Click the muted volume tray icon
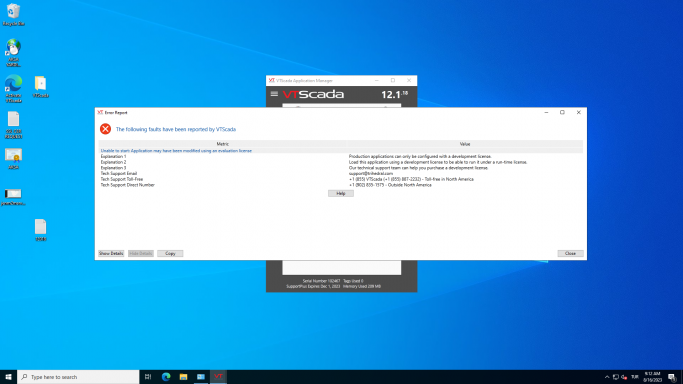Screen dimensions: 683x384 [624, 377]
